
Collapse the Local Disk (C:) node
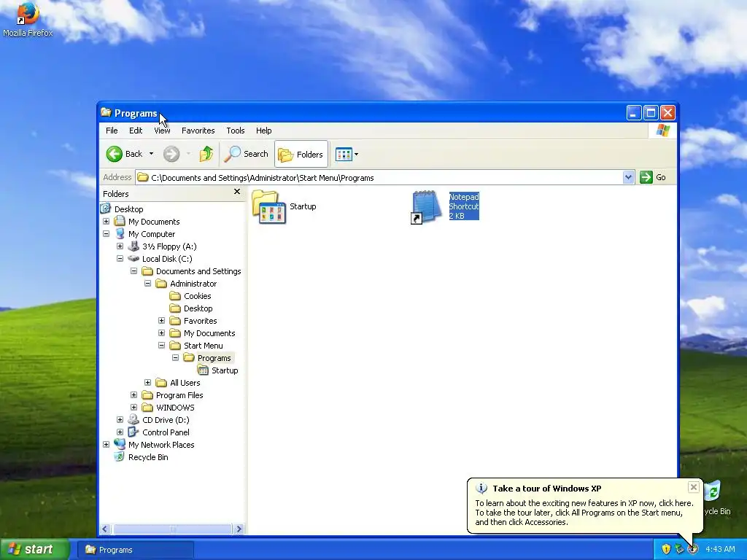[120, 259]
